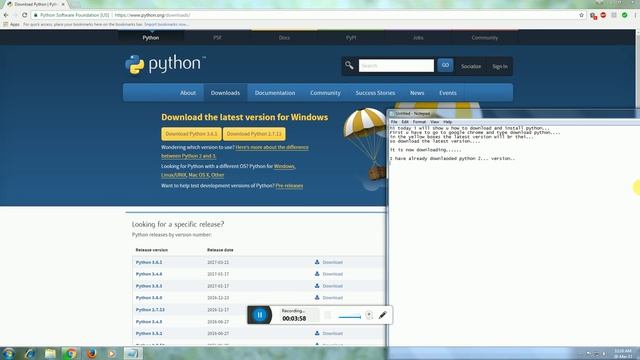Open the pencil annotation tool in recorder
The image size is (640, 360).
[x=382, y=315]
